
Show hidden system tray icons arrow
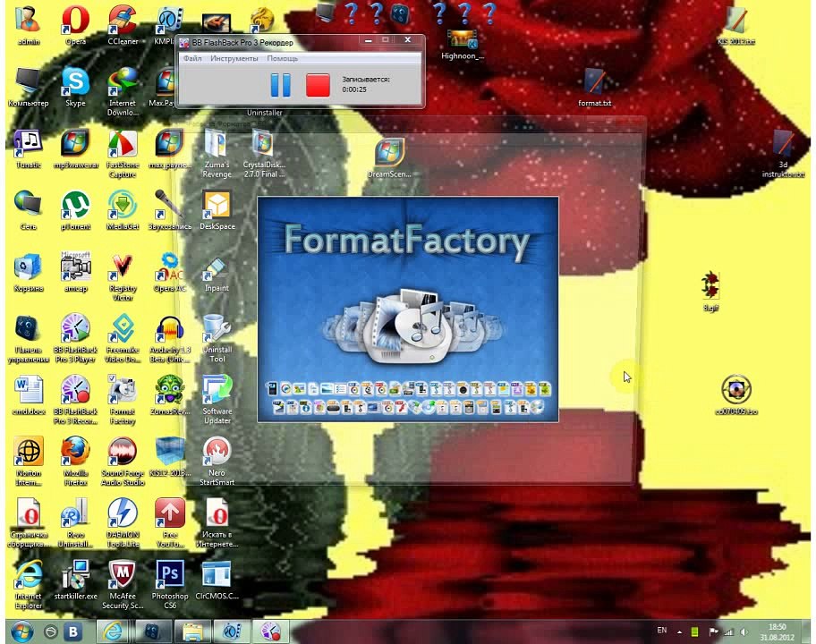coord(679,631)
